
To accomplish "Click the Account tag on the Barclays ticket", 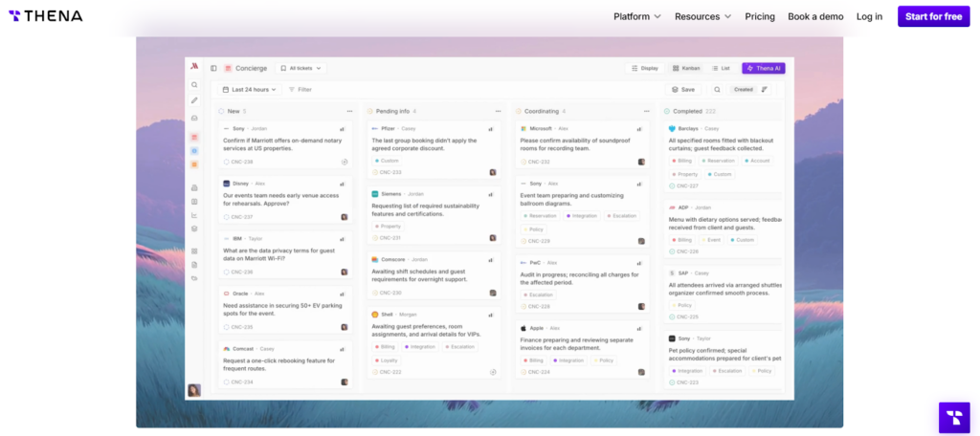I will [757, 161].
